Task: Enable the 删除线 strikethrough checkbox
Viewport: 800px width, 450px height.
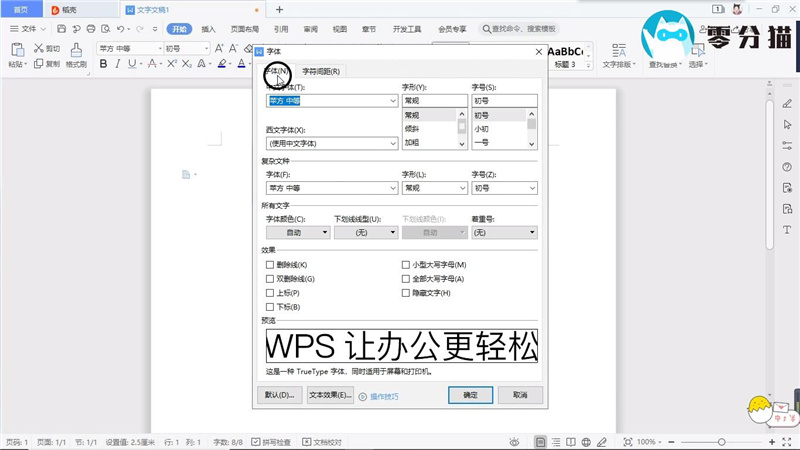Action: click(270, 265)
